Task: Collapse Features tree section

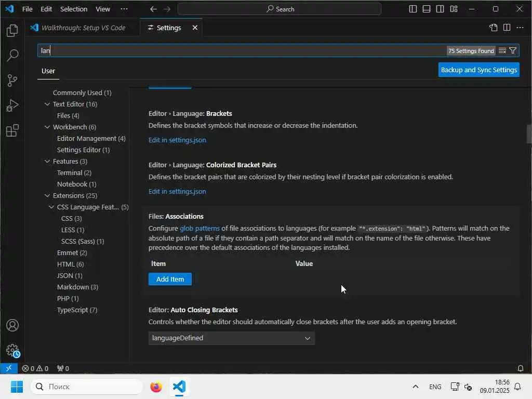Action: point(47,161)
